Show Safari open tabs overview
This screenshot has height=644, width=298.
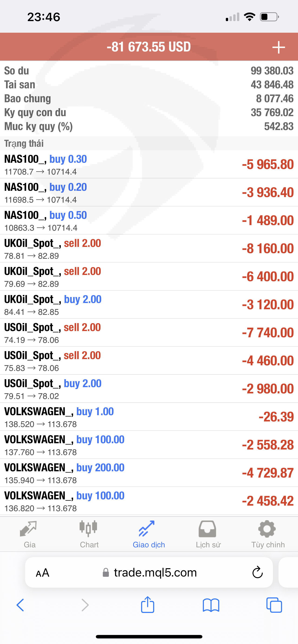tap(274, 605)
